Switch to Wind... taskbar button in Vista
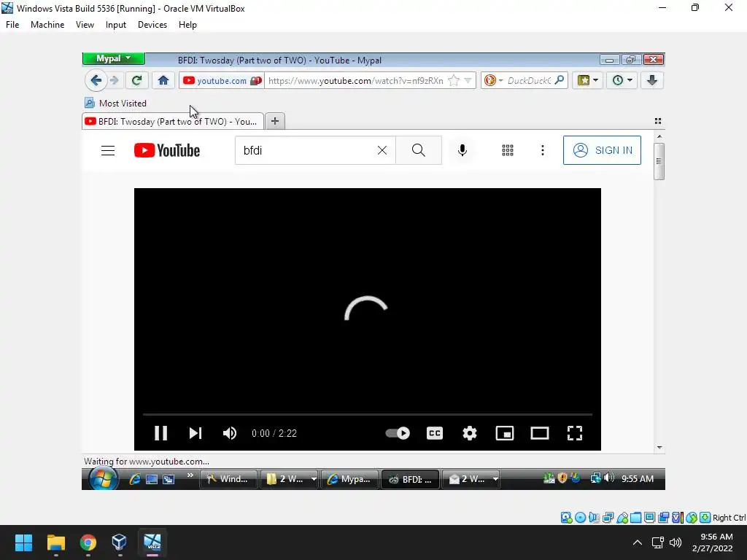This screenshot has width=747, height=560. coord(228,479)
